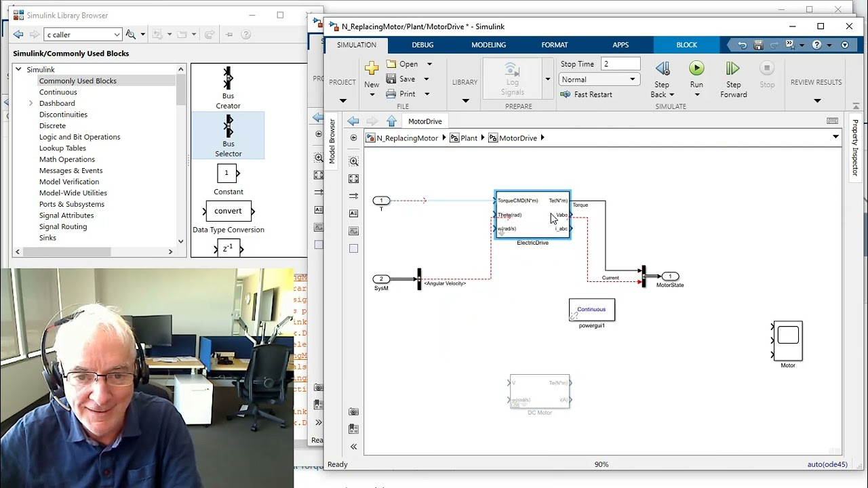
Task: Click the collapse palette double-arrow icon
Action: click(353, 447)
